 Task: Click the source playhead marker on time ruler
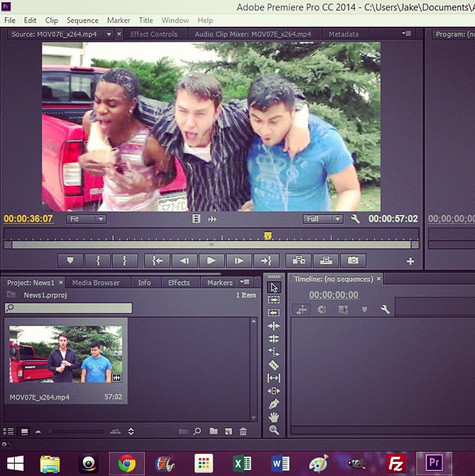click(x=268, y=236)
